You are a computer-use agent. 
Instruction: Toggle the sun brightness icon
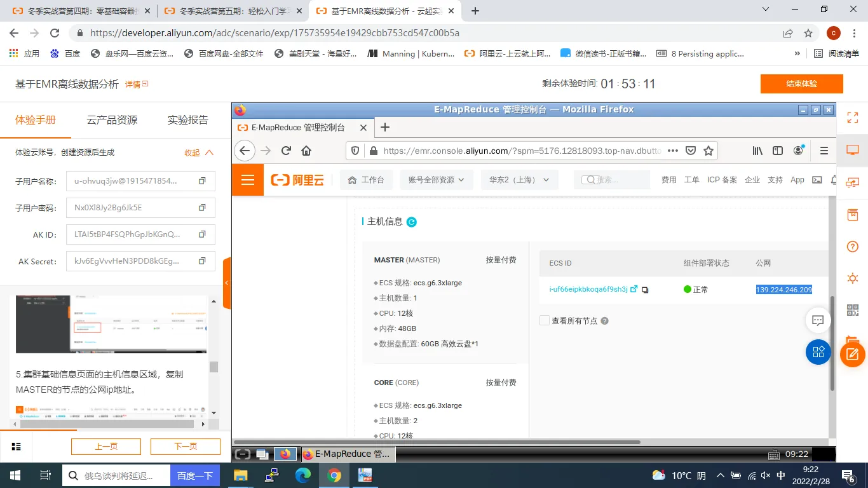853,278
